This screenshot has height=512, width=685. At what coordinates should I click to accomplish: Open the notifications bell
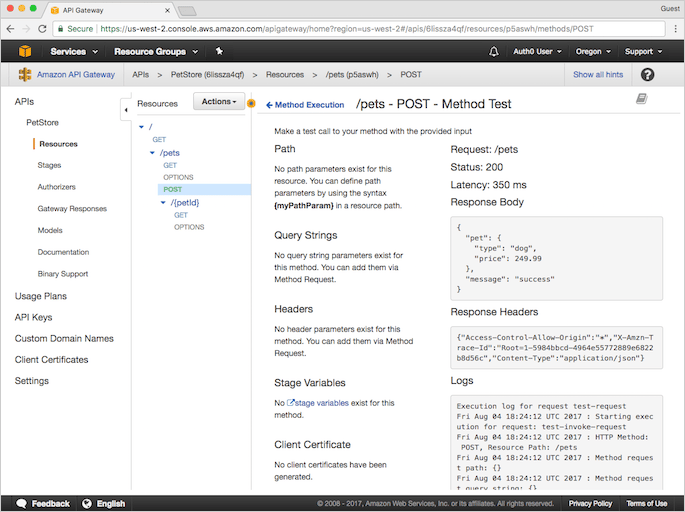click(x=494, y=52)
